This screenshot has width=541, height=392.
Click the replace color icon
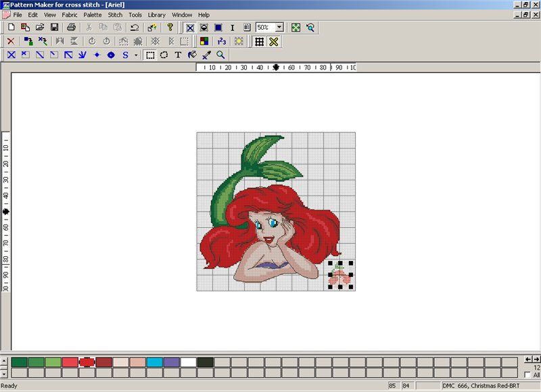point(28,41)
